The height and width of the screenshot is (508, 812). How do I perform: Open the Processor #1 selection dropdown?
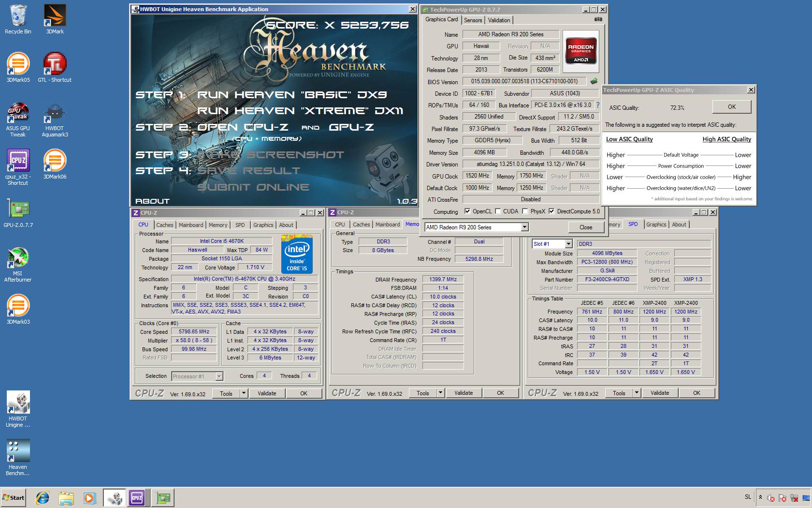219,376
